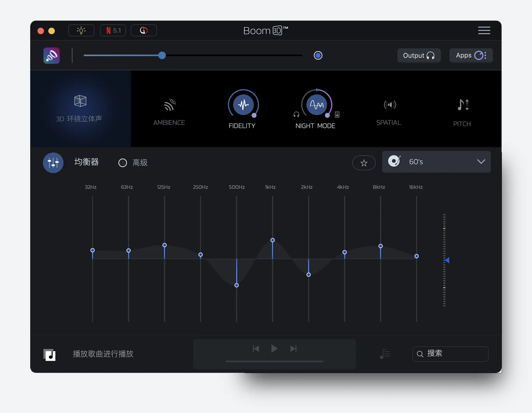This screenshot has width=532, height=413.
Task: Play the current song
Action: pos(274,348)
